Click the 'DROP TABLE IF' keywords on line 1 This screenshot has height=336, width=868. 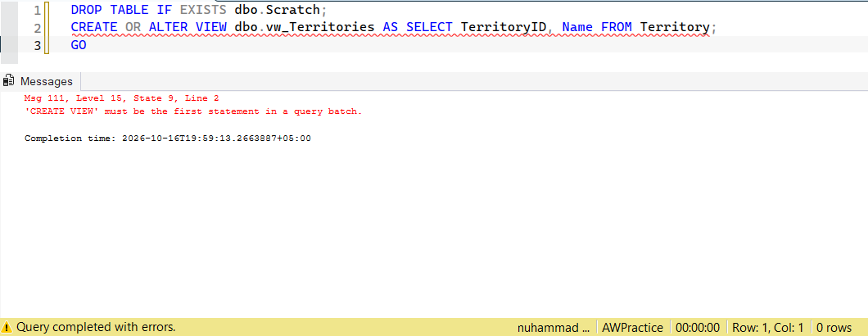pos(123,10)
